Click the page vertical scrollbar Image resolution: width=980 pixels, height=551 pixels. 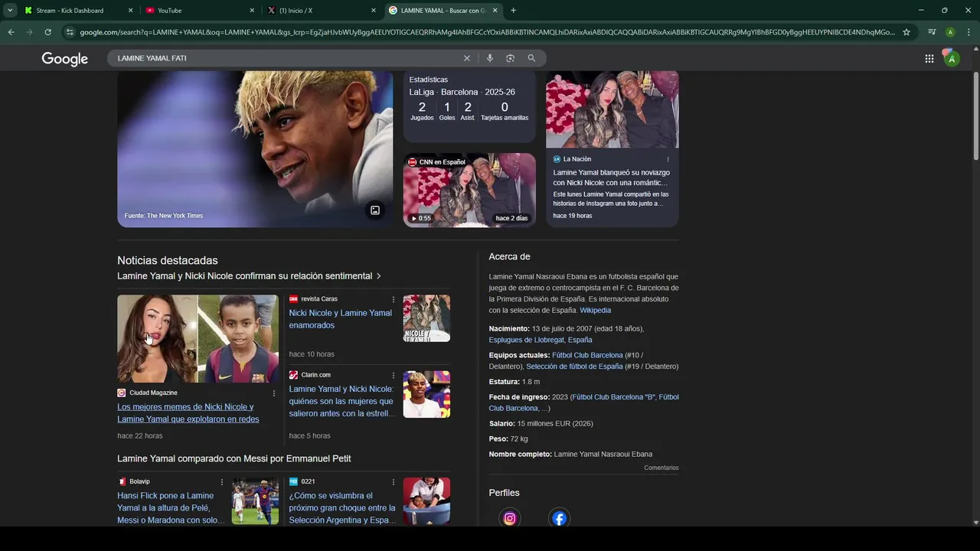click(975, 116)
